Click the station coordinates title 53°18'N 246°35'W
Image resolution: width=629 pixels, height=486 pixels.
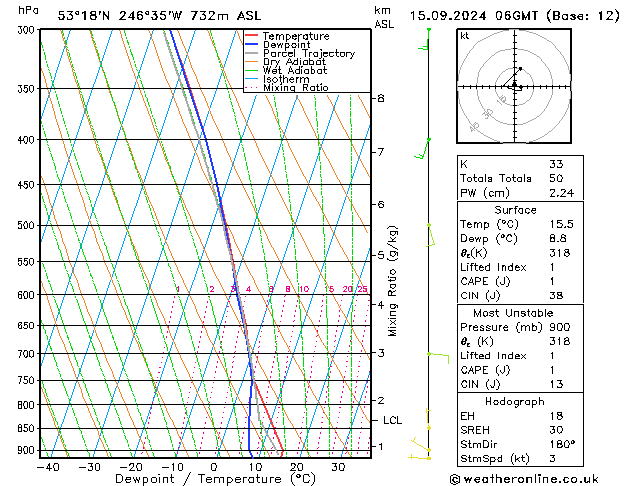pyautogui.click(x=120, y=16)
